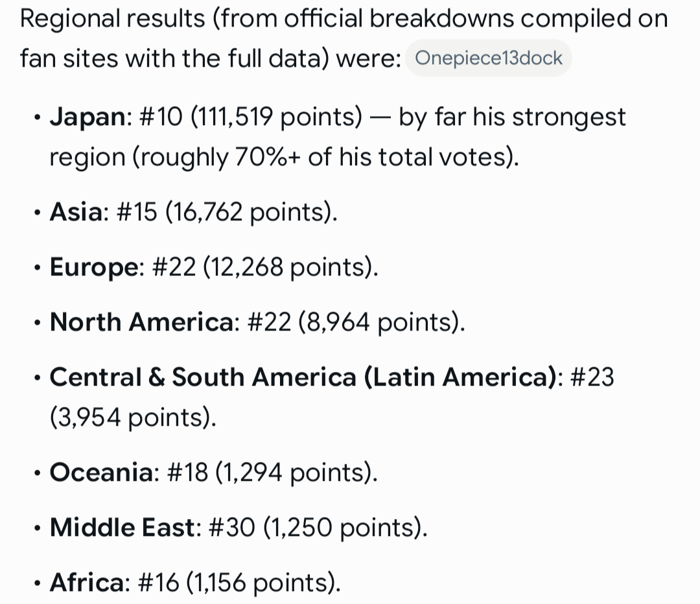Click the bold Africa region label
Screen dimensions: 700x604
click(x=87, y=583)
